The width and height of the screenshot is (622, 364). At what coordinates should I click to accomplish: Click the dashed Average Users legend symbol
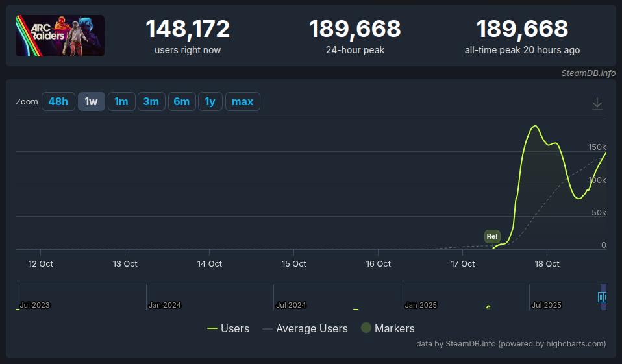pos(267,328)
